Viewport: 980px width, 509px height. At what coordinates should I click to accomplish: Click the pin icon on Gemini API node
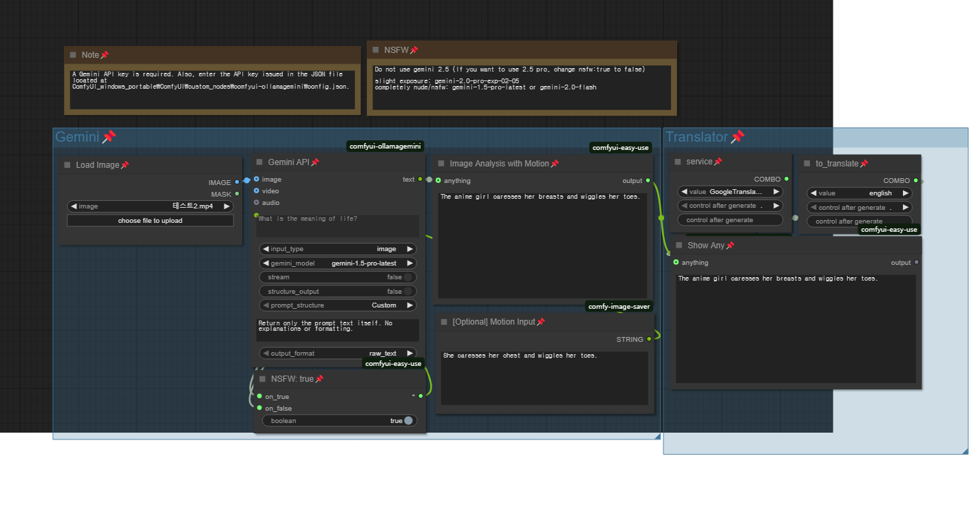[315, 162]
